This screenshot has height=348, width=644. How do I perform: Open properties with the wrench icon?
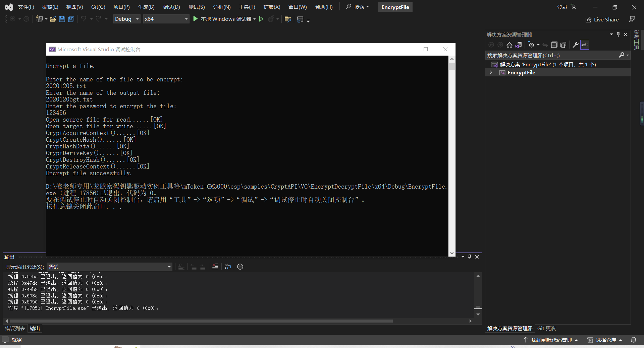click(x=576, y=45)
